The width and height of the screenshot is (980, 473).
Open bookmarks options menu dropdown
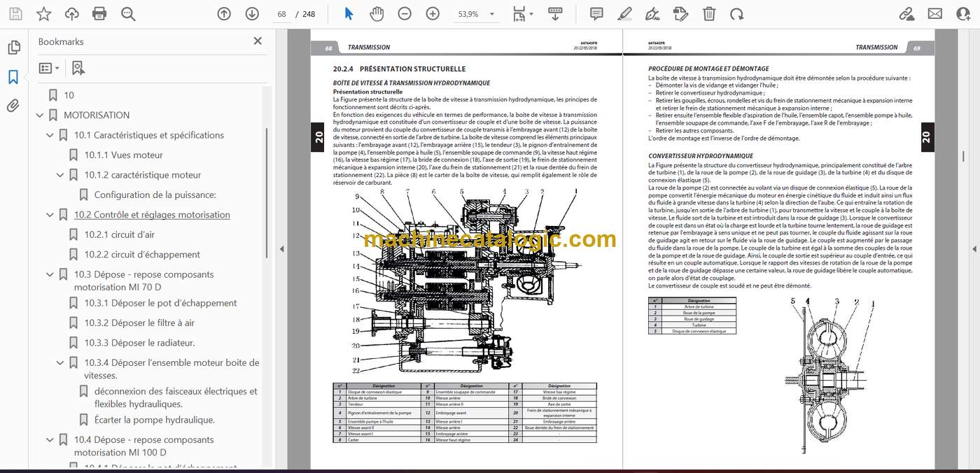tap(49, 68)
